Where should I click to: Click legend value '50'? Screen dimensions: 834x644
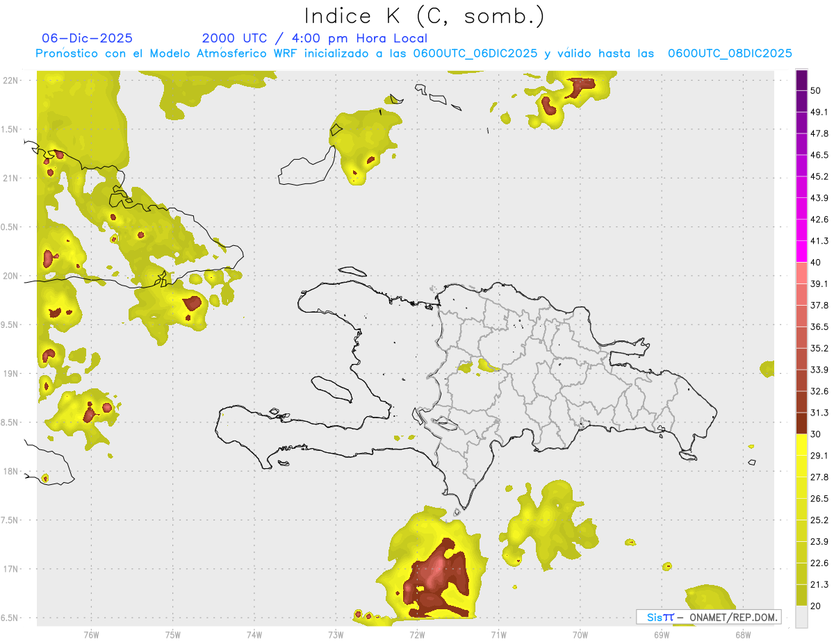pos(816,91)
